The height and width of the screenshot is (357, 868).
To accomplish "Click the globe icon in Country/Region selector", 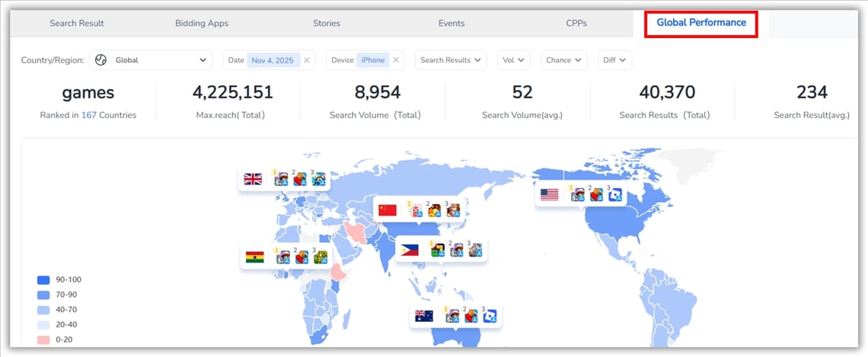I will click(x=101, y=60).
